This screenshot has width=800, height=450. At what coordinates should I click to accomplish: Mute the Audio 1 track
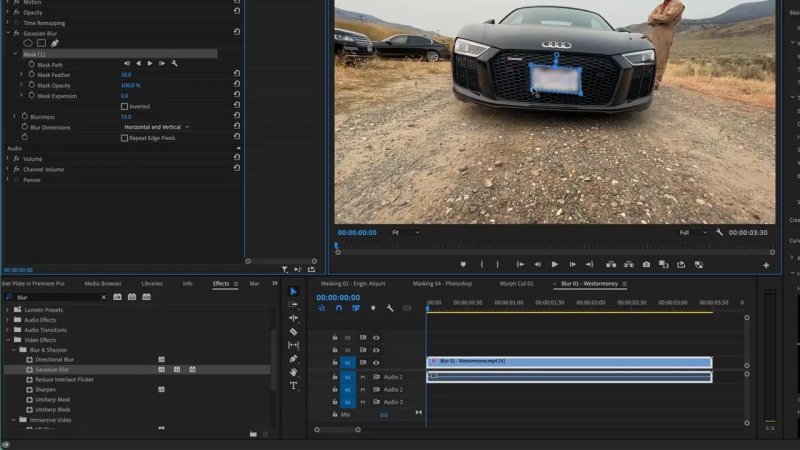[363, 377]
